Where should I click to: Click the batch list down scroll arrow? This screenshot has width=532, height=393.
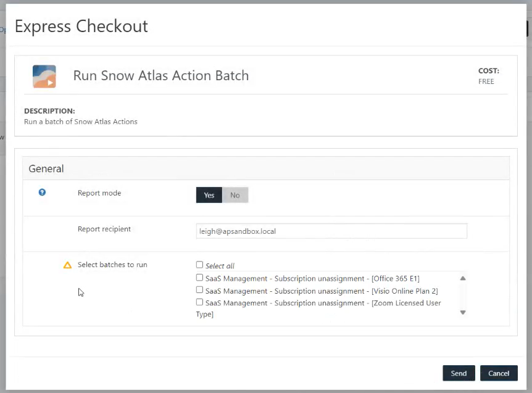463,312
